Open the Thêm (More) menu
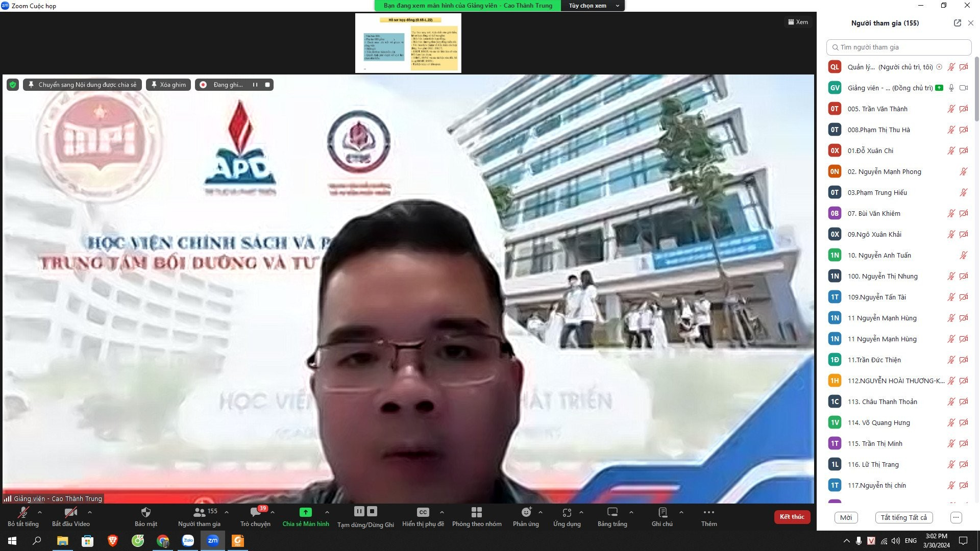980x551 pixels. point(708,512)
